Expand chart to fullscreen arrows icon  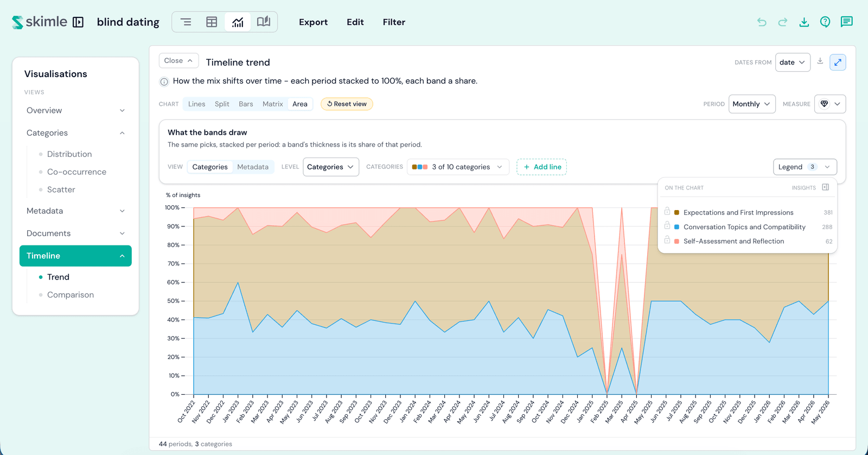(838, 62)
